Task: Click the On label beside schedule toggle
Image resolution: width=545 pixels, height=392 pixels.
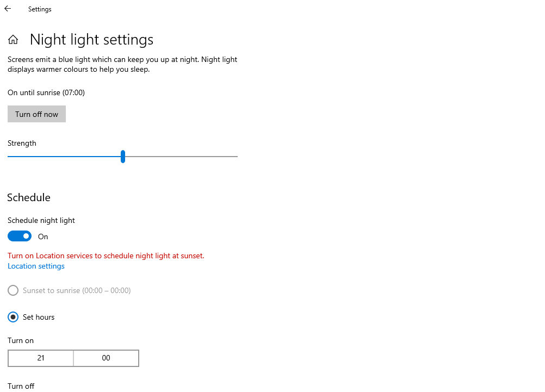Action: 43,237
